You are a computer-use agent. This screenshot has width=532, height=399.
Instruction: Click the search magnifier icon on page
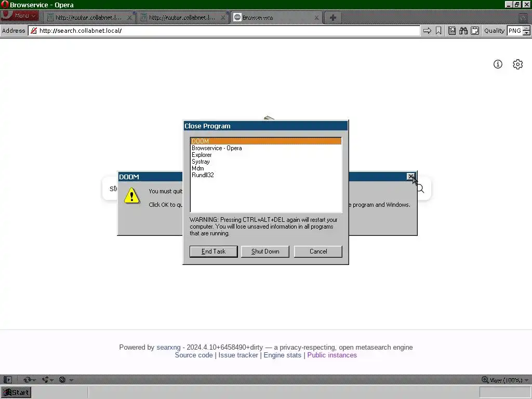421,188
